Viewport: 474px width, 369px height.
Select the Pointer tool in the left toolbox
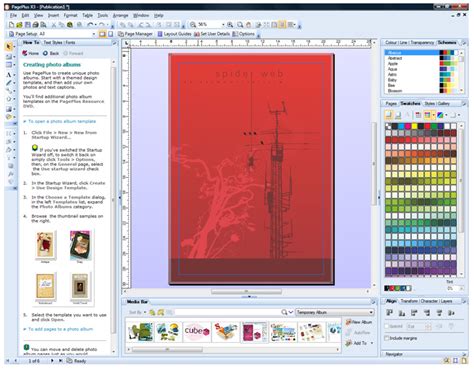[x=9, y=47]
